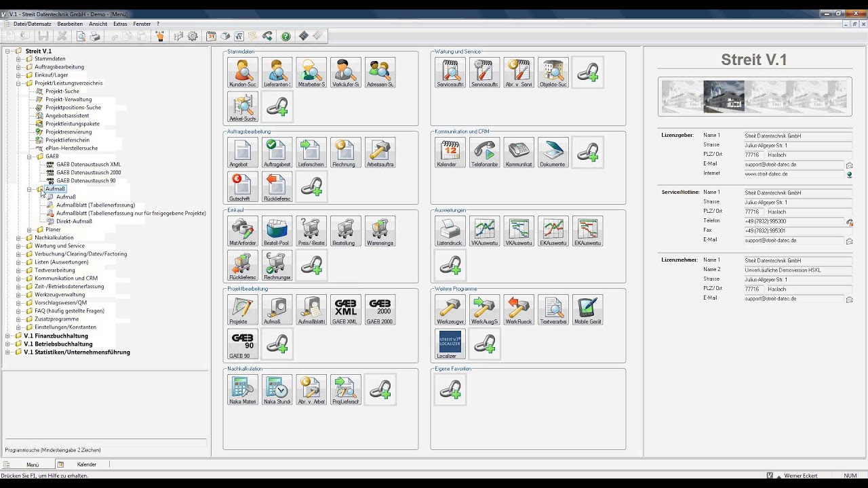The width and height of the screenshot is (868, 488).
Task: Launch the Localizer tile
Action: (450, 344)
